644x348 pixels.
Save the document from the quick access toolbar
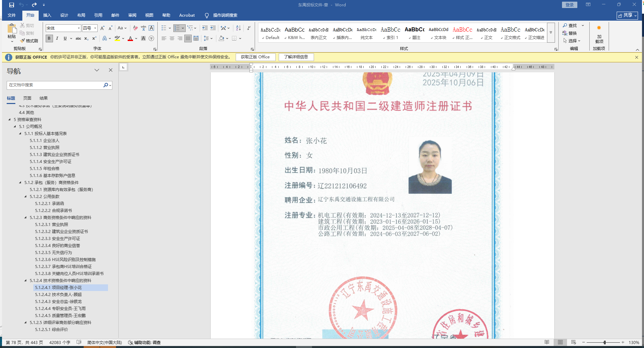tap(12, 5)
